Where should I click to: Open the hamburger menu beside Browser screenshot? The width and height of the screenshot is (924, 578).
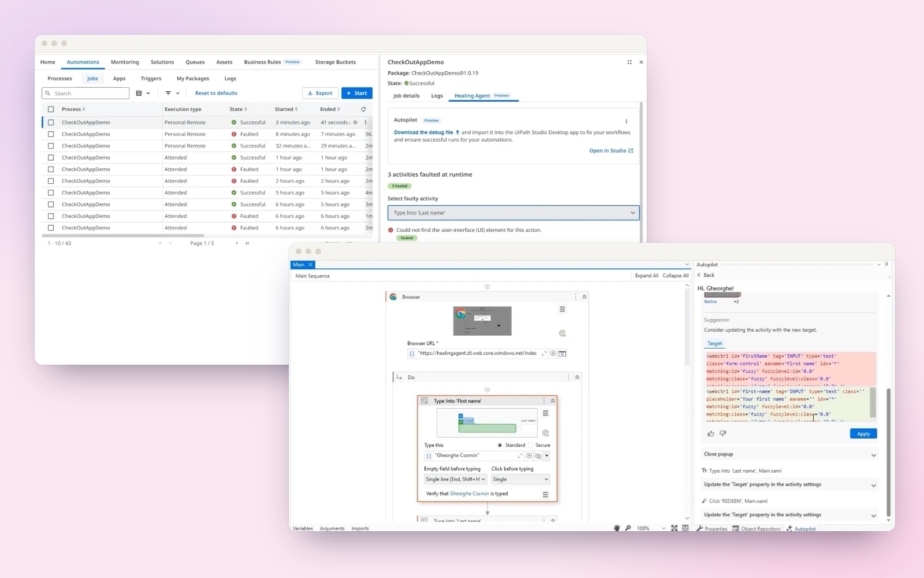click(x=562, y=309)
